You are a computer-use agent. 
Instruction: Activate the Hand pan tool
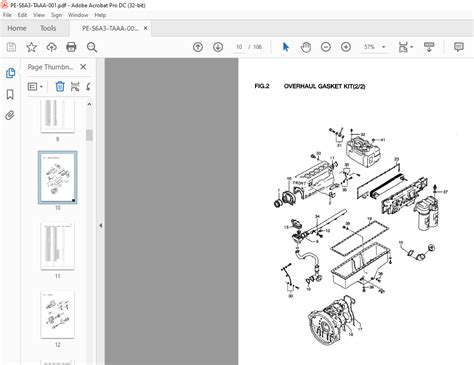[x=306, y=47]
